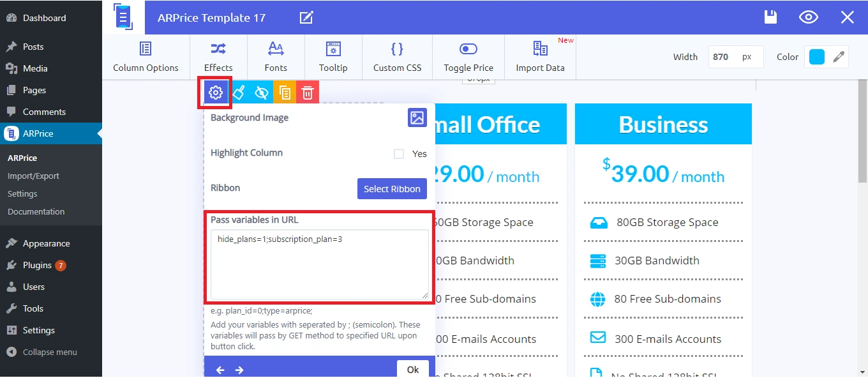Viewport: 868px width, 378px height.
Task: Duplicate column using the orange copy icon
Action: tap(285, 93)
